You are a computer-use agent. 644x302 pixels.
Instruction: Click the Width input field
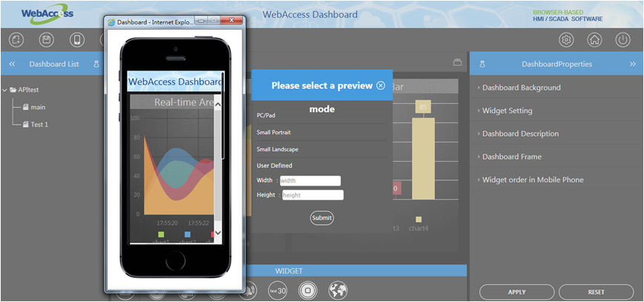tap(310, 181)
